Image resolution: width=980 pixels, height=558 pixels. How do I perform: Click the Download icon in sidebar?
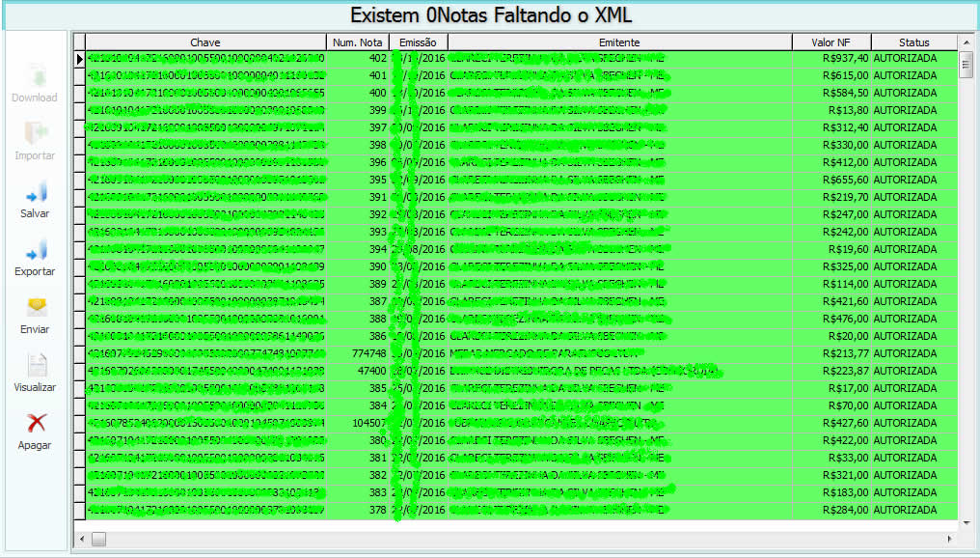coord(36,76)
